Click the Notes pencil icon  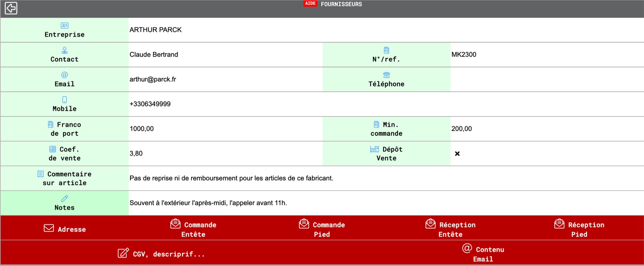coord(64,198)
